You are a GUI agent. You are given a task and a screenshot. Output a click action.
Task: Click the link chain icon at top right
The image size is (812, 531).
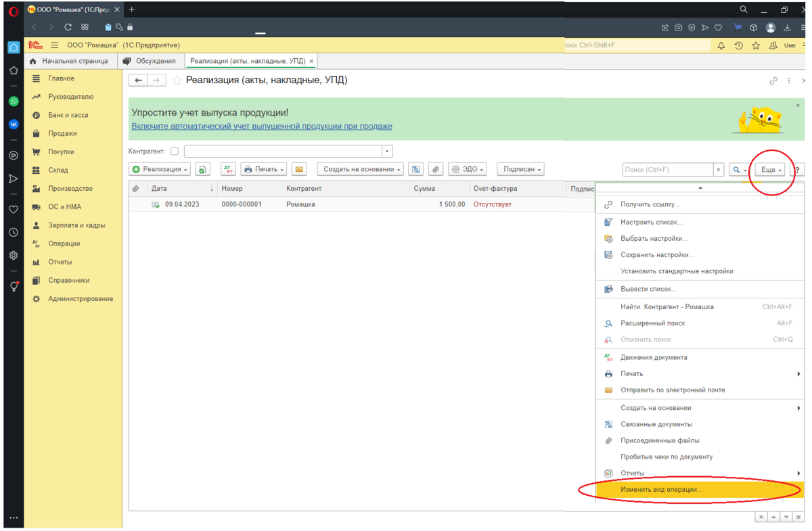(x=773, y=80)
